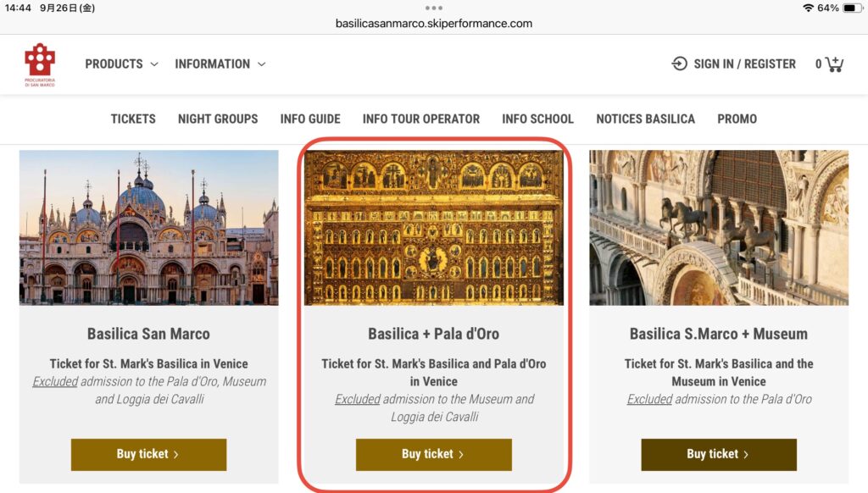Viewport: 868px width, 493px height.
Task: Open the INFO GUIDE tab
Action: coord(310,119)
